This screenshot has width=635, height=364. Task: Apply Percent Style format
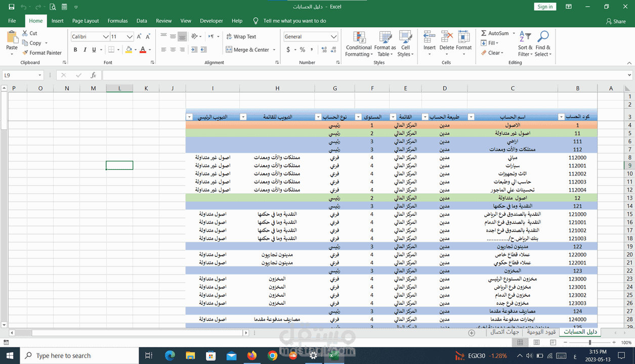click(x=303, y=50)
